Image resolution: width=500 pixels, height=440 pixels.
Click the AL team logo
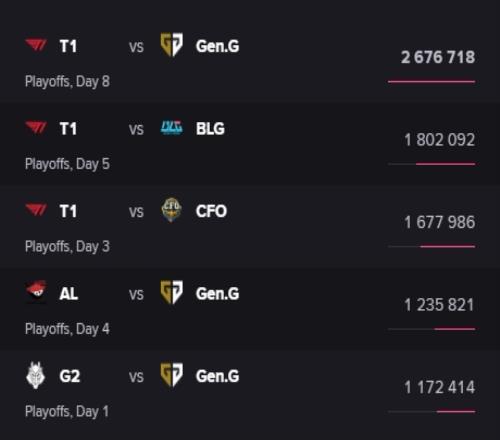(x=36, y=292)
